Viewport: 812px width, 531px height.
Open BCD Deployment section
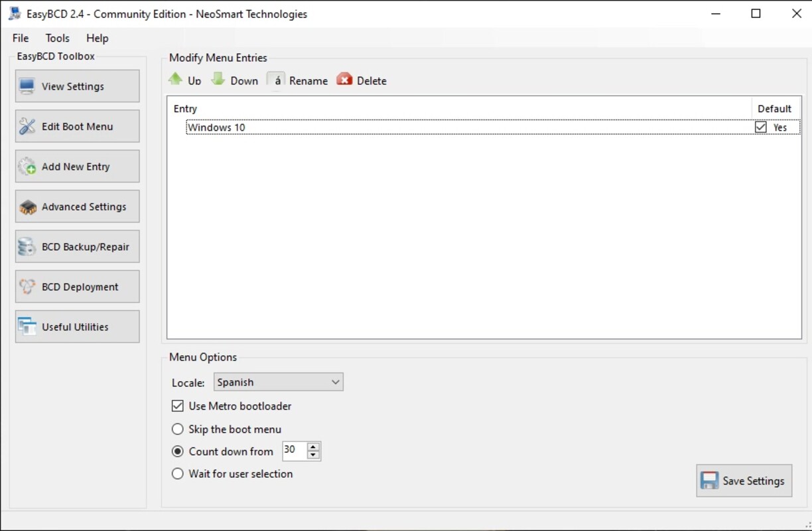pos(77,286)
